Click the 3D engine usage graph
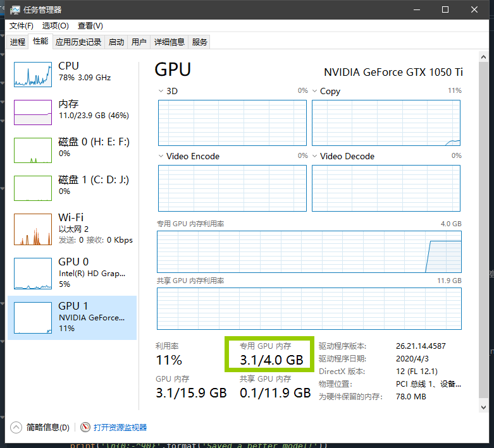This screenshot has height=448, width=494. pyautogui.click(x=232, y=123)
